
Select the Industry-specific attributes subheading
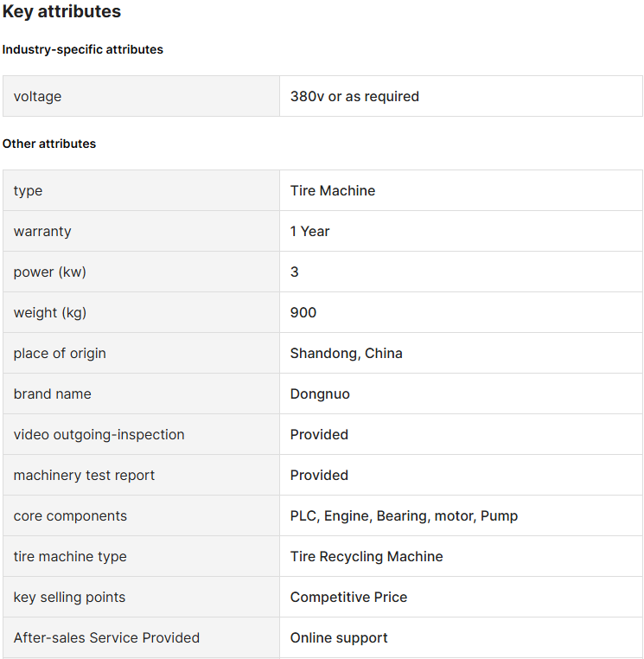click(x=83, y=49)
